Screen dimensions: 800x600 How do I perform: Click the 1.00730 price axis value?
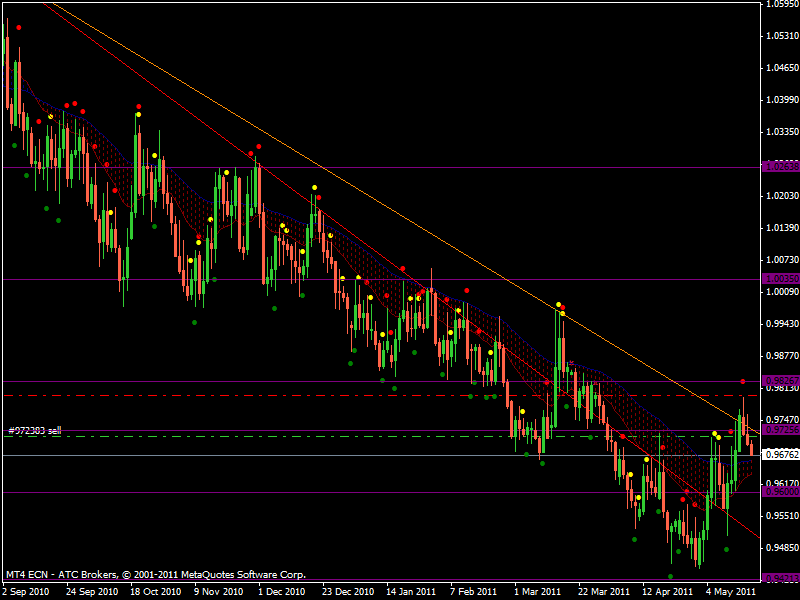(x=783, y=260)
